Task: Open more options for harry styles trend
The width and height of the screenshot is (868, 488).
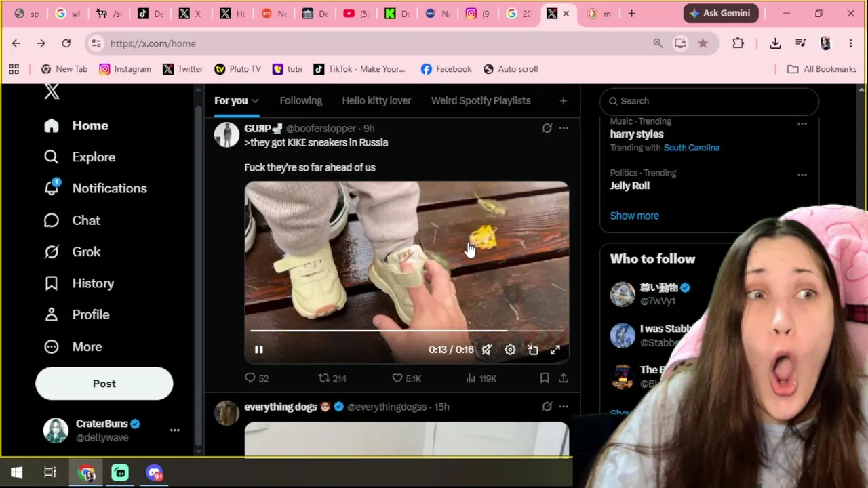Action: pos(802,124)
